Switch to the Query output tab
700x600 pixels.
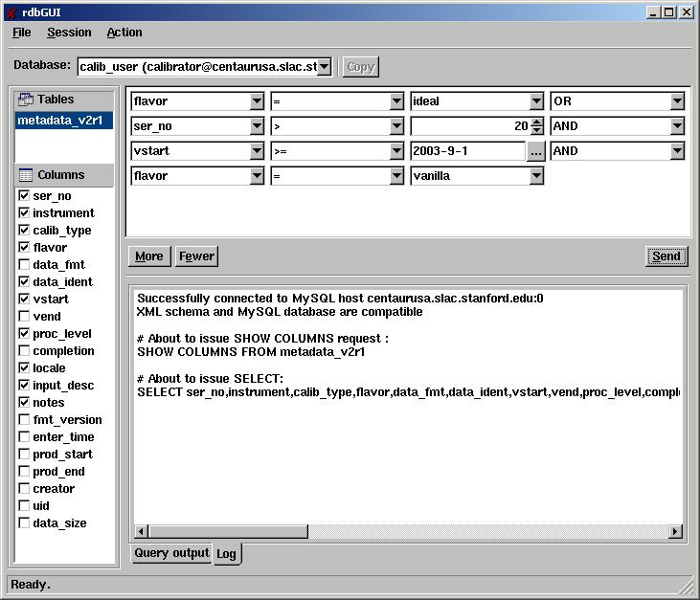pos(170,553)
